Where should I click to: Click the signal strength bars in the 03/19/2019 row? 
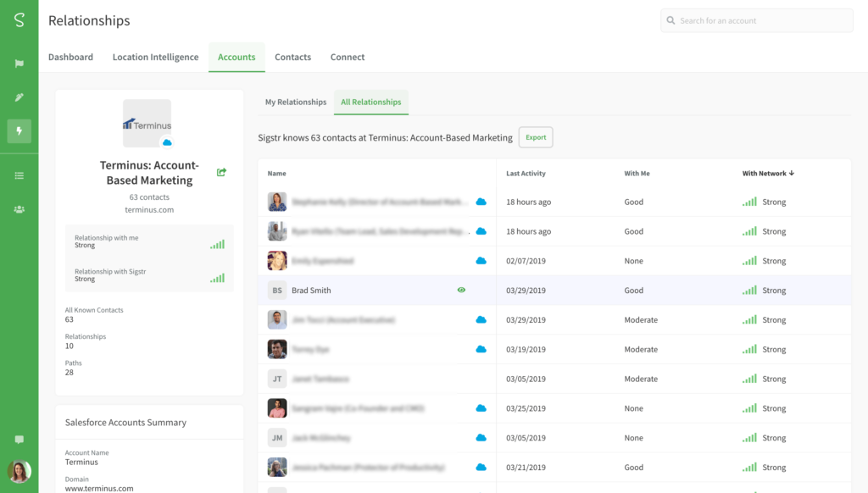(749, 349)
